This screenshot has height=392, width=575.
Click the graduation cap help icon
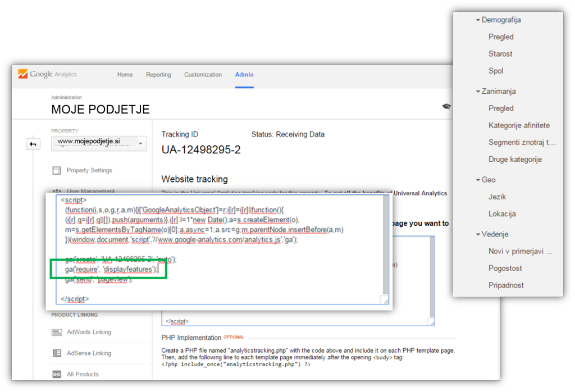point(446,106)
